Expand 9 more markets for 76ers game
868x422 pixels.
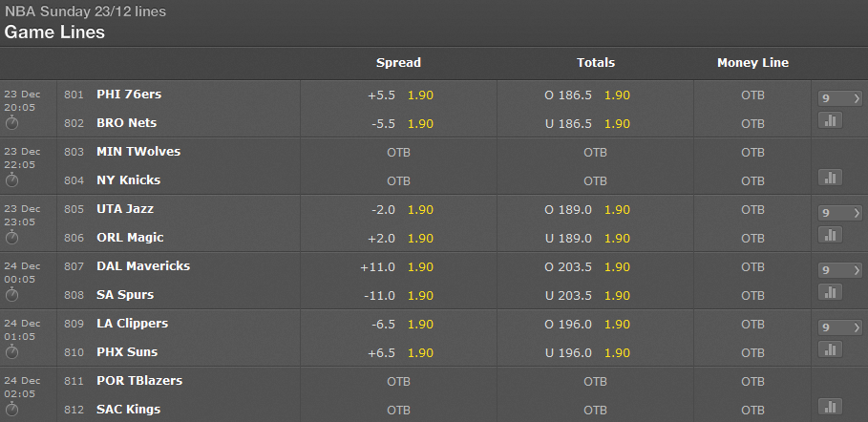[x=839, y=98]
